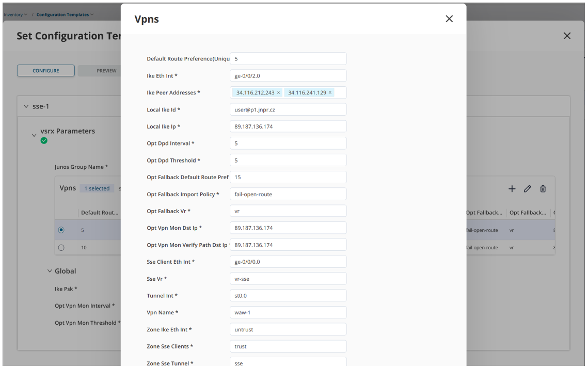Image resolution: width=588 pixels, height=367 pixels.
Task: Remove the 34.116.212.243 peer address tag
Action: (279, 92)
